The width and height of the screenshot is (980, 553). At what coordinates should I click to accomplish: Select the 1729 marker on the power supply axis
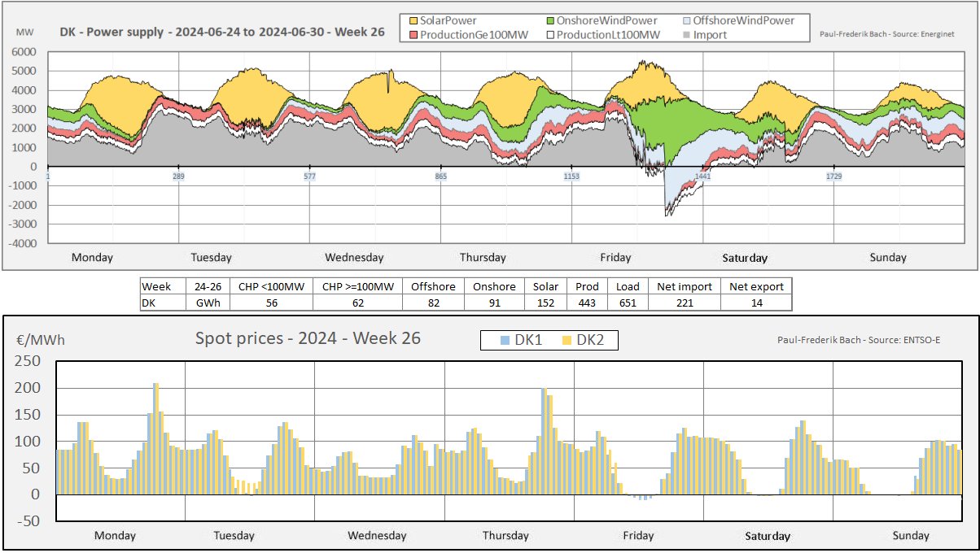pos(833,176)
